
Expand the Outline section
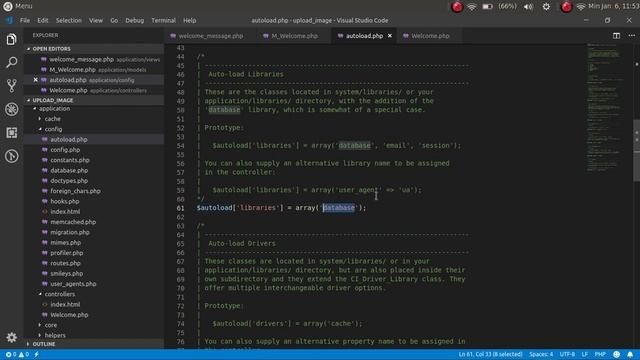click(x=94, y=344)
